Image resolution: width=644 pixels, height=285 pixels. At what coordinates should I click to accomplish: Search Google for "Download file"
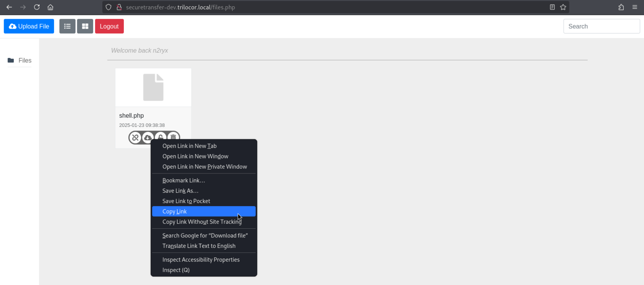[204, 235]
